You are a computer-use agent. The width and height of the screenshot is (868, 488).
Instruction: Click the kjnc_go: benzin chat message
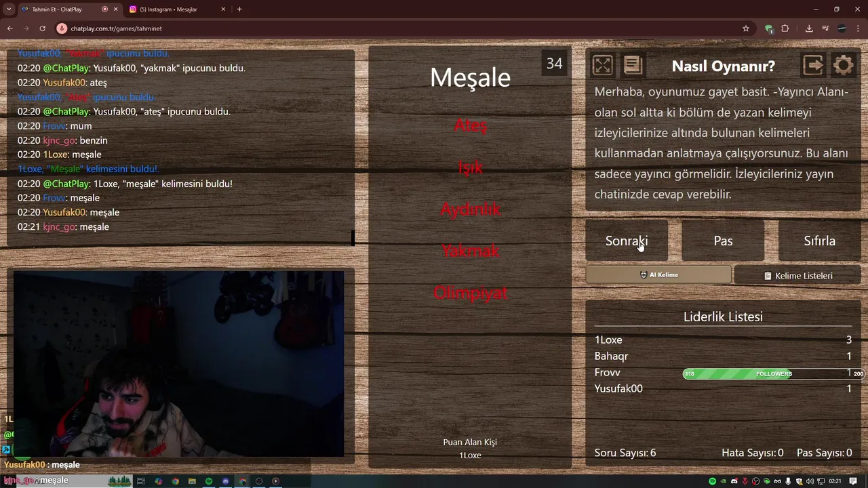click(x=62, y=140)
